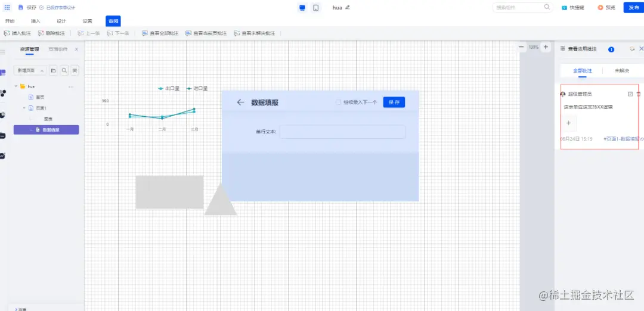Toggle 进口量 legend in chart

coord(197,88)
